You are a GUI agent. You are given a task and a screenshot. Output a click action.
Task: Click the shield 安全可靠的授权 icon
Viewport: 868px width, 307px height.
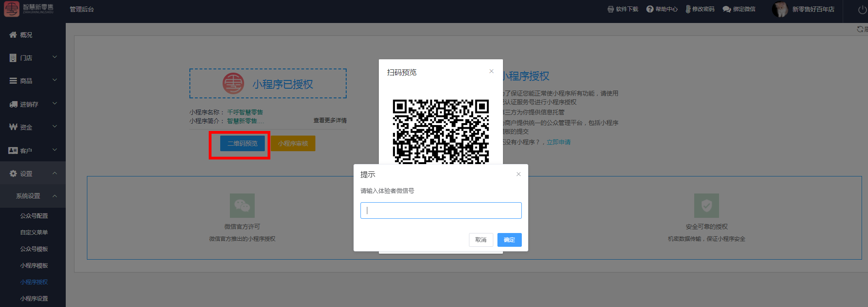pos(707,205)
